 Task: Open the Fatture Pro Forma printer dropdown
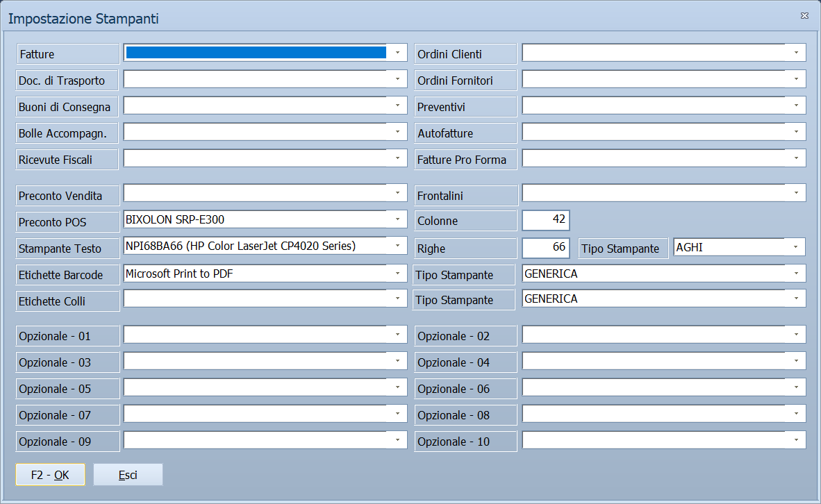pyautogui.click(x=796, y=158)
